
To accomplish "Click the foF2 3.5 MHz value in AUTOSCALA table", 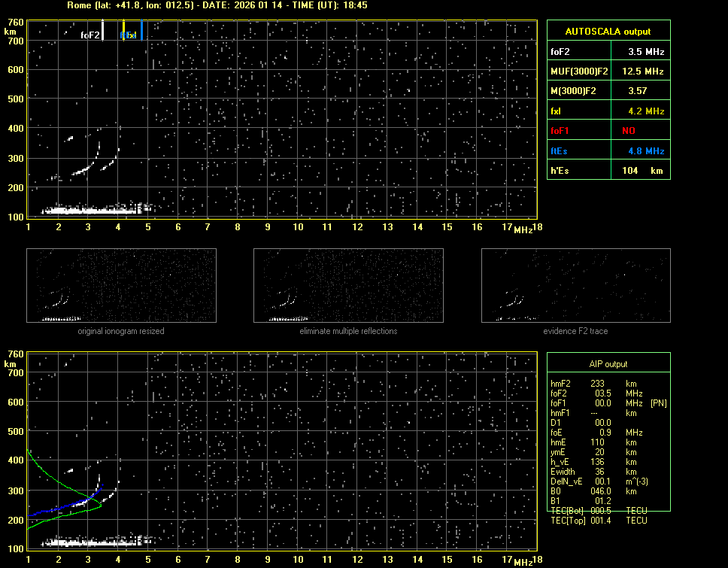I will point(646,52).
